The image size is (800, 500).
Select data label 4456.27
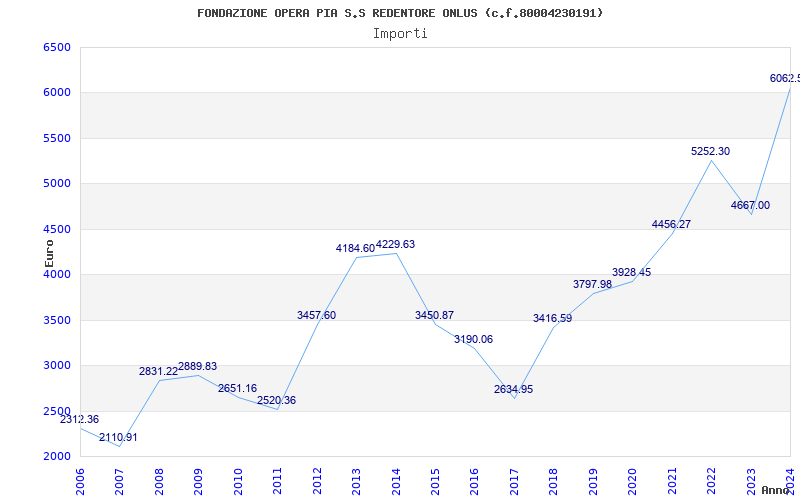(x=671, y=224)
